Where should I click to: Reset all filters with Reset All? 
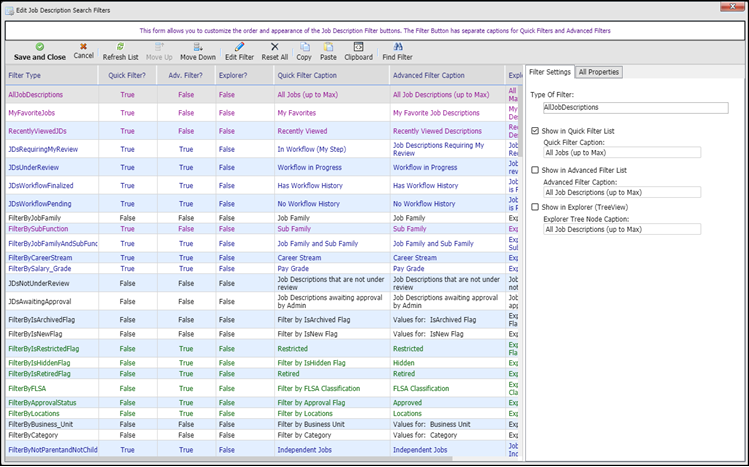coord(275,51)
